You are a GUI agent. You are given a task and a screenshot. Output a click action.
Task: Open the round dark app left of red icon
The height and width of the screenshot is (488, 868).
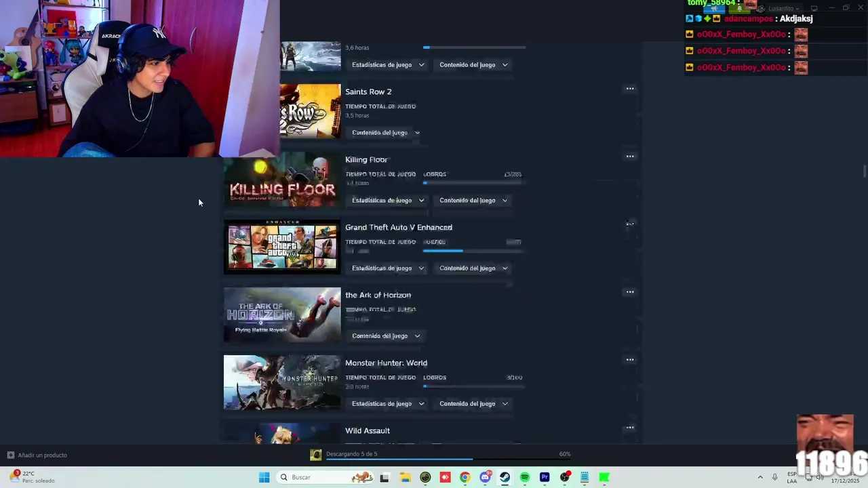425,477
